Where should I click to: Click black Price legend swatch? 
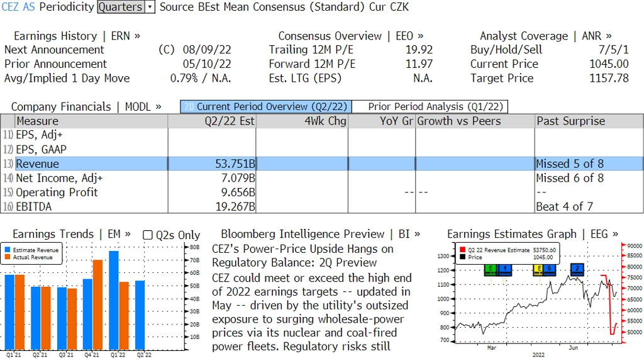click(462, 257)
